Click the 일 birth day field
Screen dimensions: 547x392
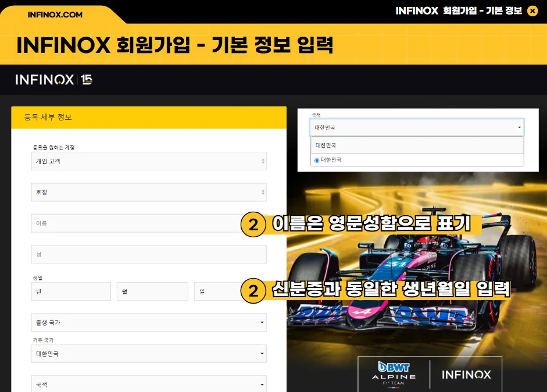pyautogui.click(x=218, y=291)
